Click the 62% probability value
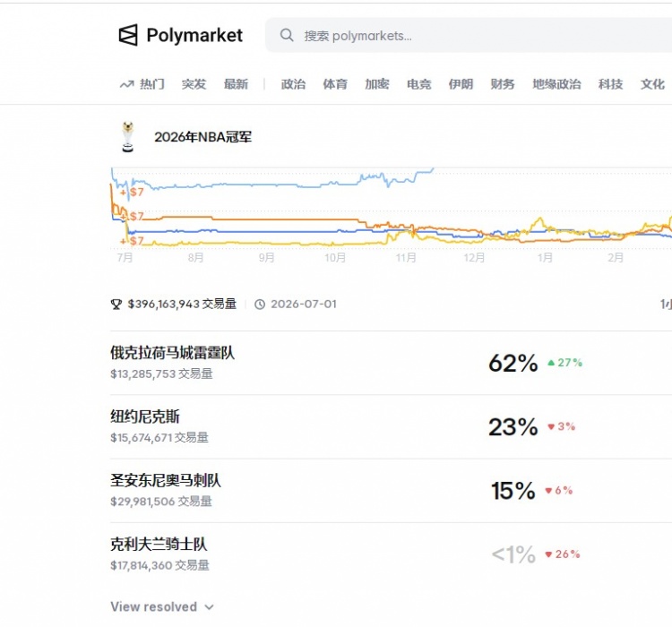Image resolution: width=672 pixels, height=627 pixels. [513, 364]
